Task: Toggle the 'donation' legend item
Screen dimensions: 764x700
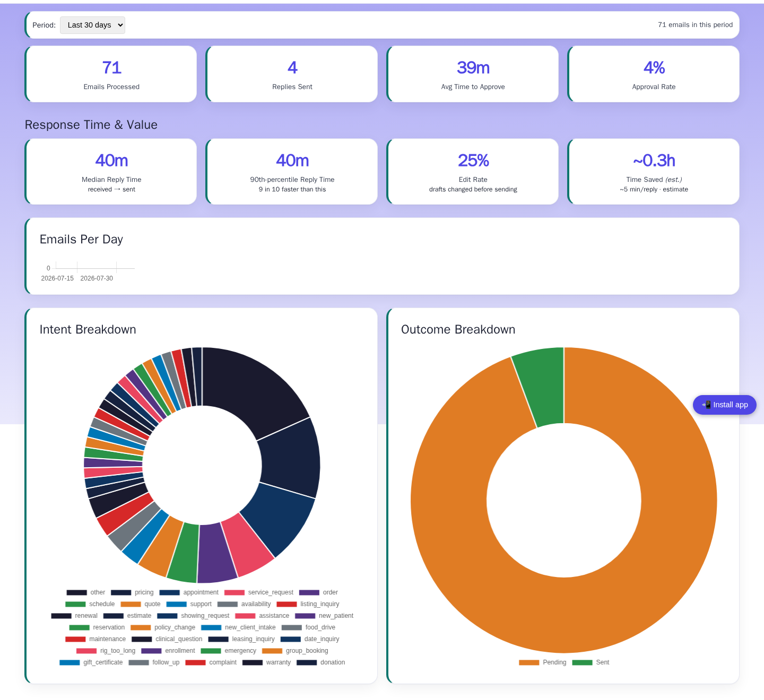Action: tap(320, 662)
